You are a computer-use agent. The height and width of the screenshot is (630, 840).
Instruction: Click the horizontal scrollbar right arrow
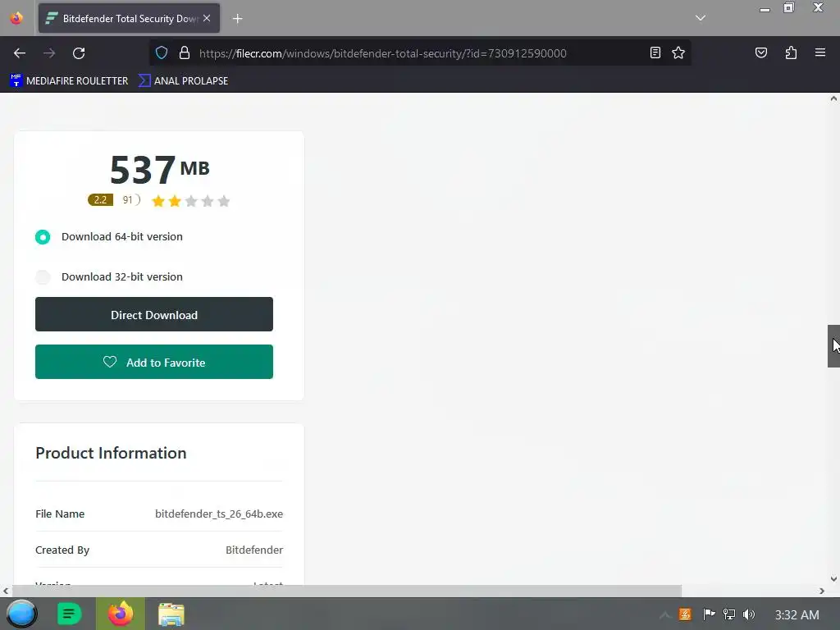[822, 591]
